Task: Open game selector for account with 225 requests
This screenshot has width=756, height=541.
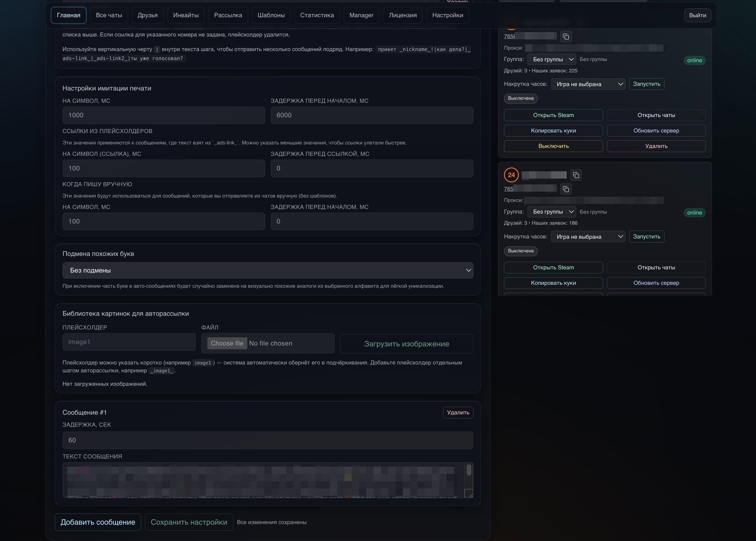Action: coord(588,84)
